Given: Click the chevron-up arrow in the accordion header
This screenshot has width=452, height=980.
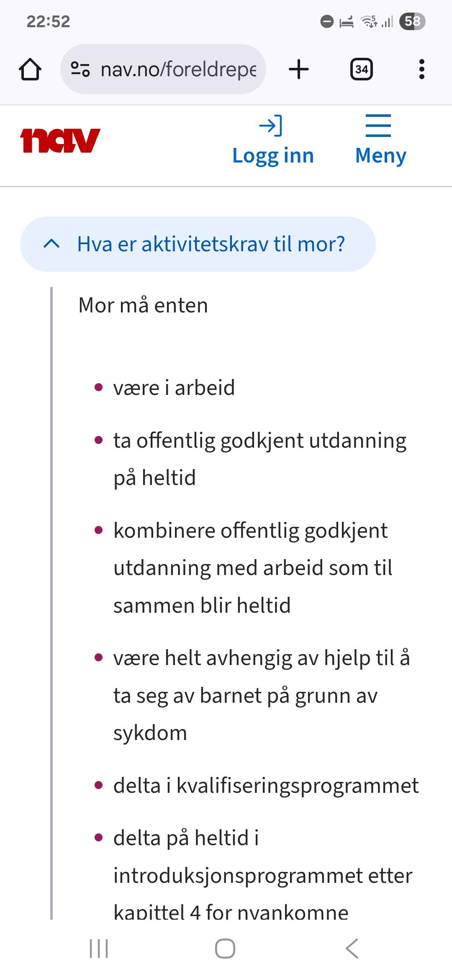Looking at the screenshot, I should [x=51, y=244].
